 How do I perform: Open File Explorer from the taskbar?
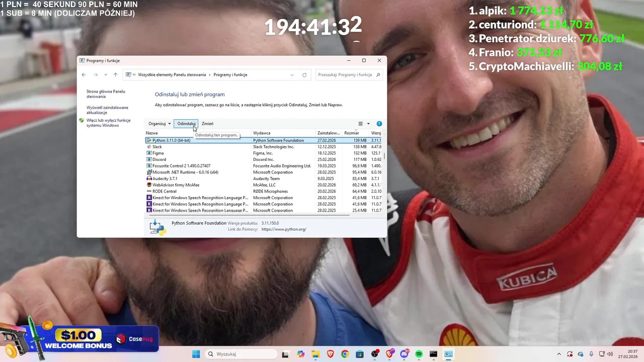pos(315,354)
